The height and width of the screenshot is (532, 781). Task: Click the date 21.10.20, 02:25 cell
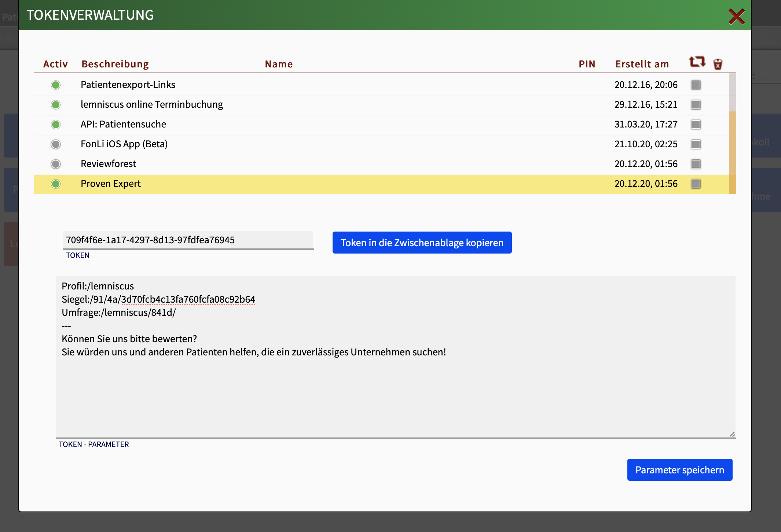pyautogui.click(x=646, y=144)
